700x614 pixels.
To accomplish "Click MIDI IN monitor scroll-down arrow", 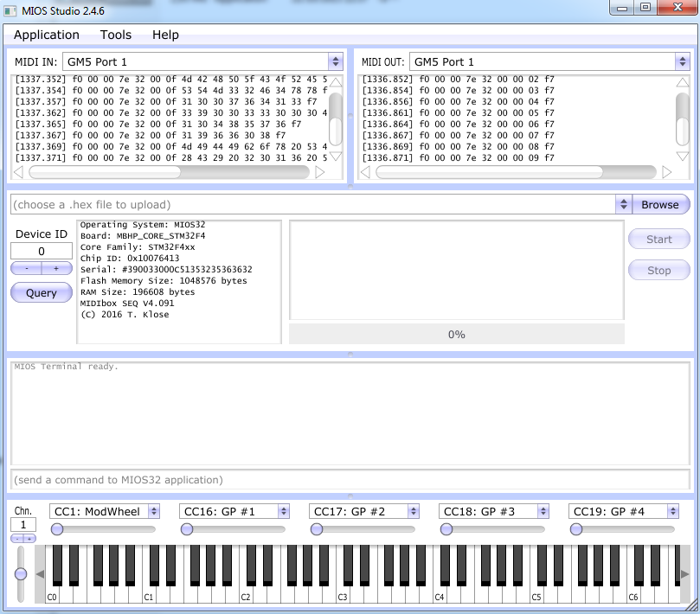I will (x=336, y=157).
